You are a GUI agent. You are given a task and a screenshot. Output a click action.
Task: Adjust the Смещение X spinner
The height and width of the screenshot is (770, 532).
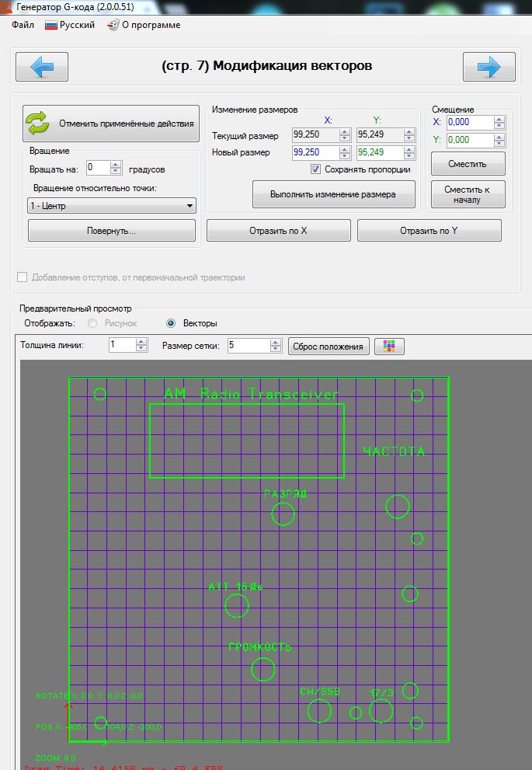coord(499,122)
